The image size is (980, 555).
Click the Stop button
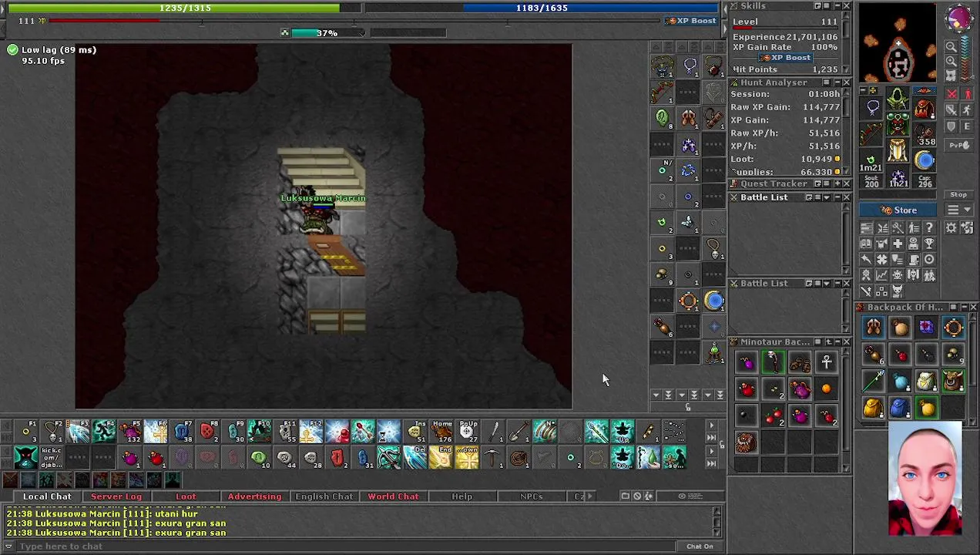pos(958,195)
